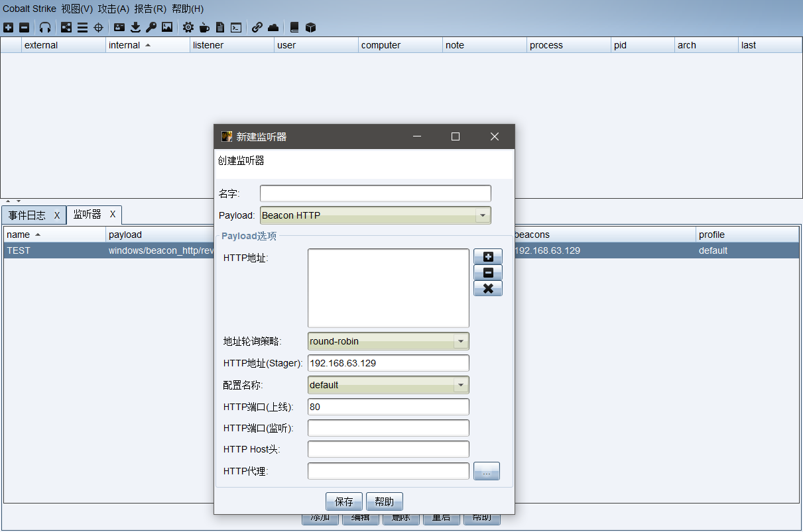The image size is (803, 532).
Task: Click the chain link host file icon
Action: coord(257,28)
